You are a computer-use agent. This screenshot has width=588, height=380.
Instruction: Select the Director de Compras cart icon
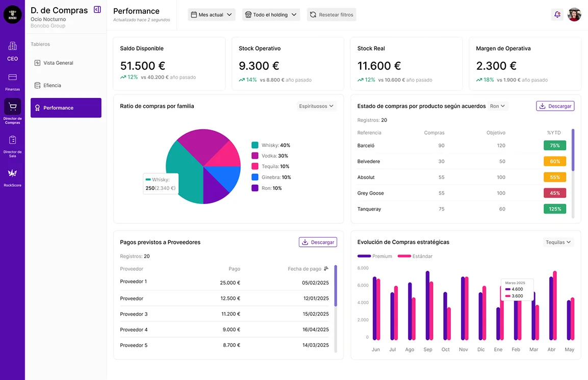[12, 107]
